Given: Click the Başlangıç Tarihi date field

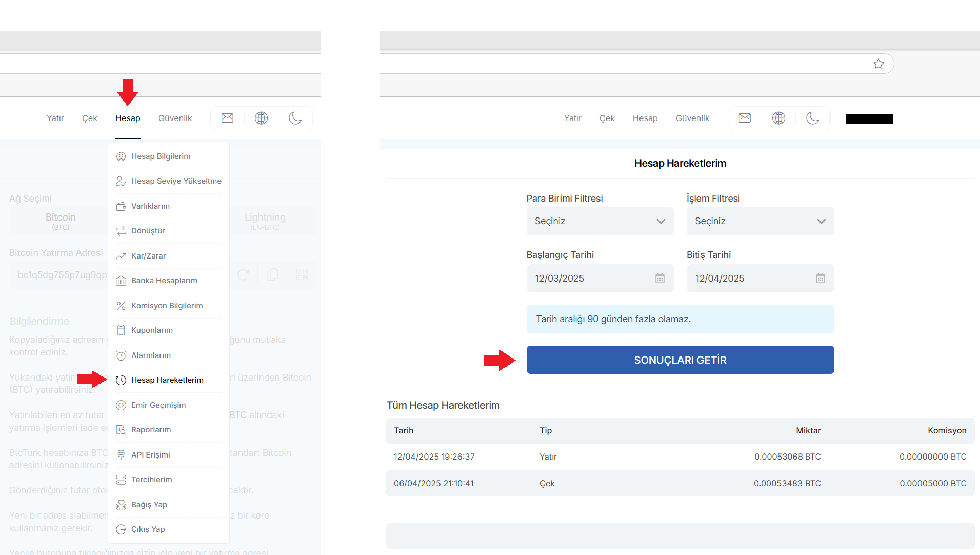Looking at the screenshot, I should click(586, 278).
